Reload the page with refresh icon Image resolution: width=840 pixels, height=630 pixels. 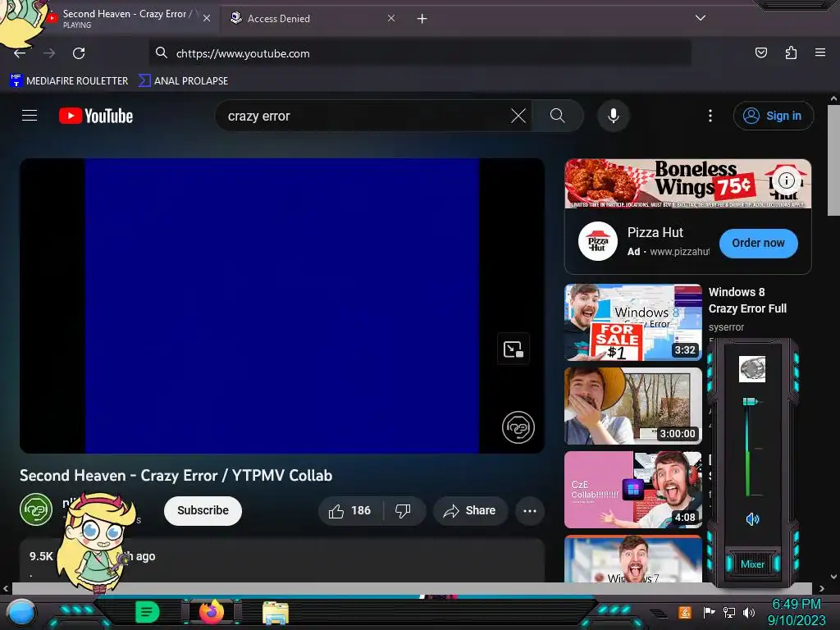coord(79,53)
